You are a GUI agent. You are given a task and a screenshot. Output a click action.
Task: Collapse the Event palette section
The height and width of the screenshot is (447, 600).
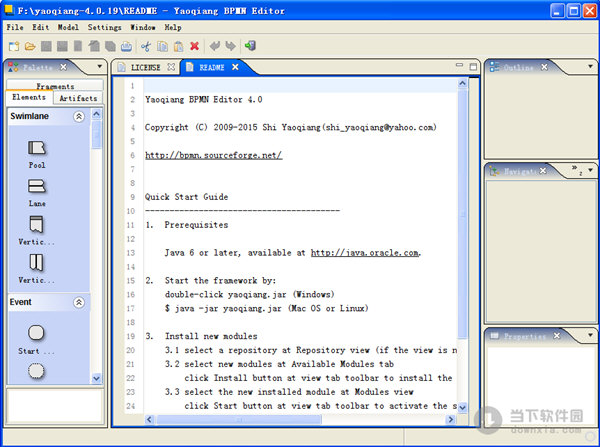tap(79, 302)
